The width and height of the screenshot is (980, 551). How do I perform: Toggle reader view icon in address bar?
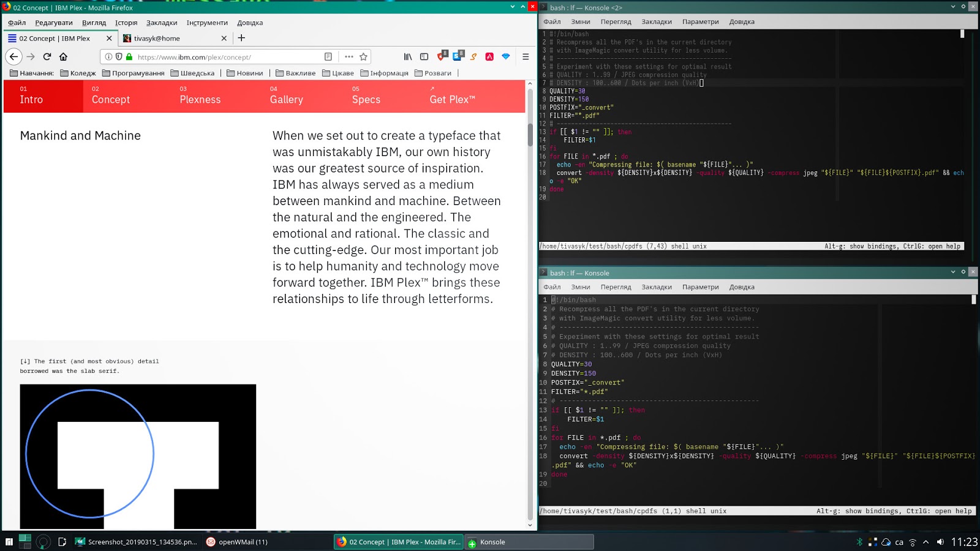[328, 57]
